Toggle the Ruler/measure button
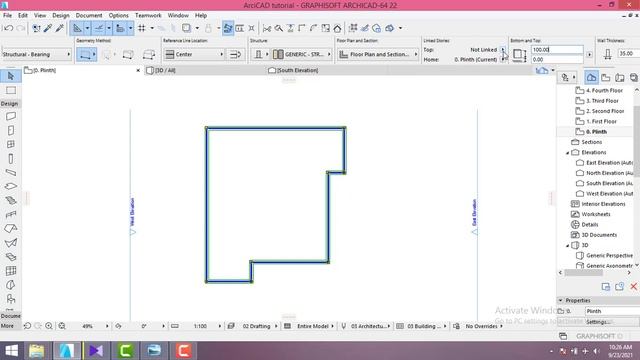The image size is (640, 360). point(120,28)
